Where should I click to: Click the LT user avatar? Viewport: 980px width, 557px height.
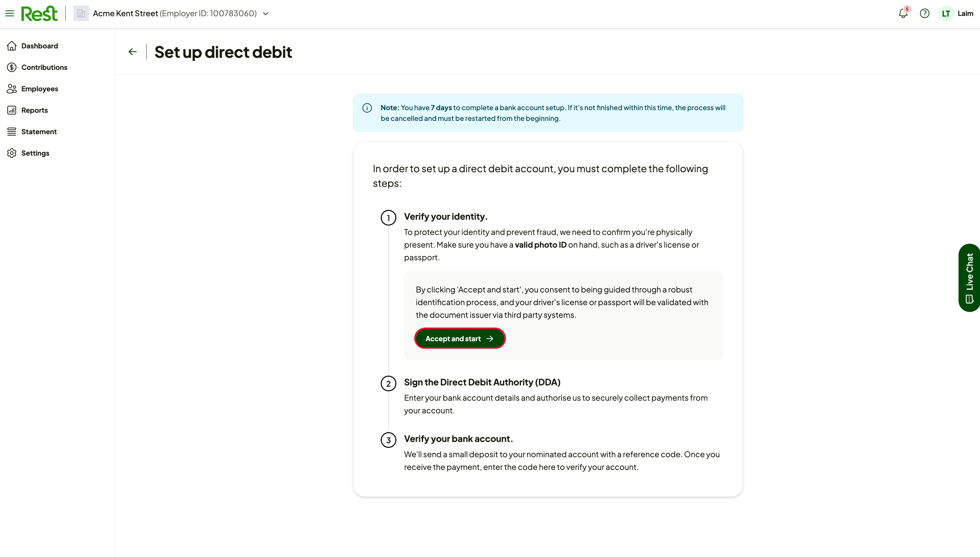tap(946, 13)
